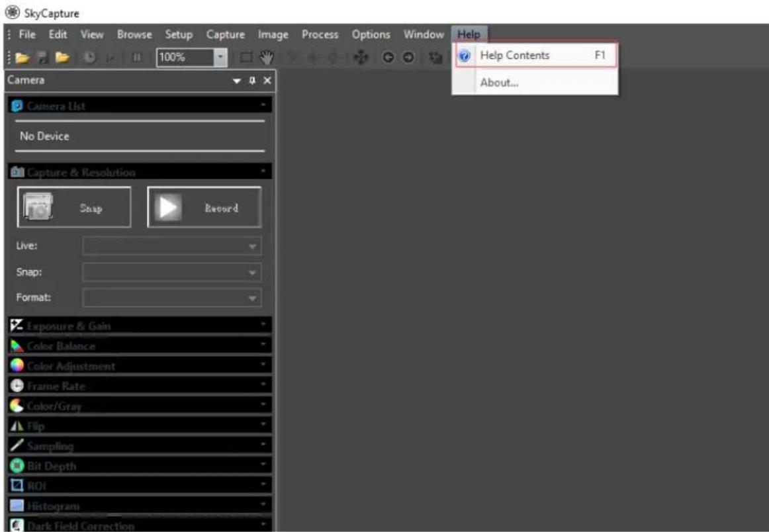The width and height of the screenshot is (769, 532).
Task: Click the last toolbar icon after arrows
Action: coord(435,58)
